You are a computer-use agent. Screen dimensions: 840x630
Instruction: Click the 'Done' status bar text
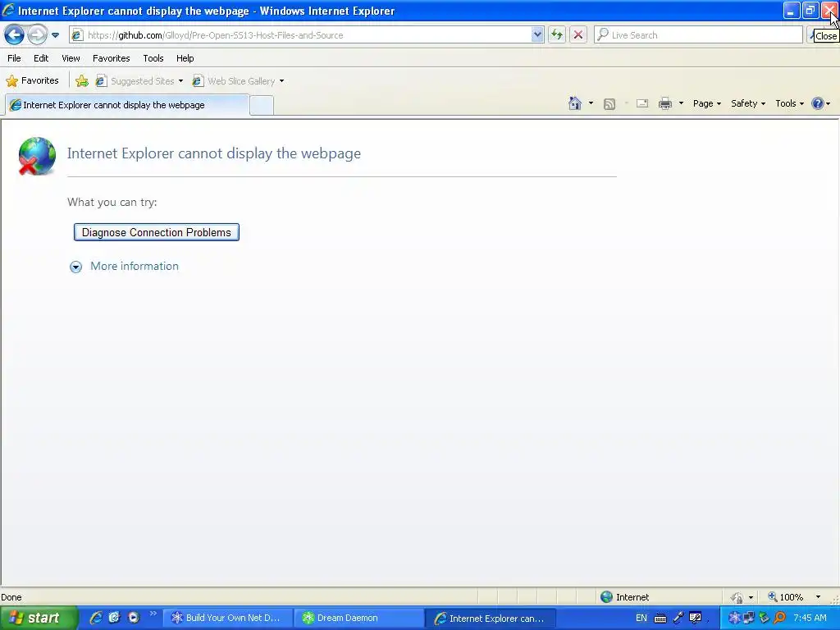11,597
